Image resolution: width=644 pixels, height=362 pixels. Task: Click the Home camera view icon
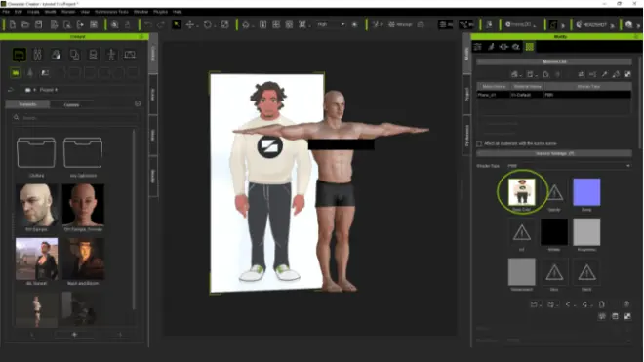pyautogui.click(x=246, y=25)
